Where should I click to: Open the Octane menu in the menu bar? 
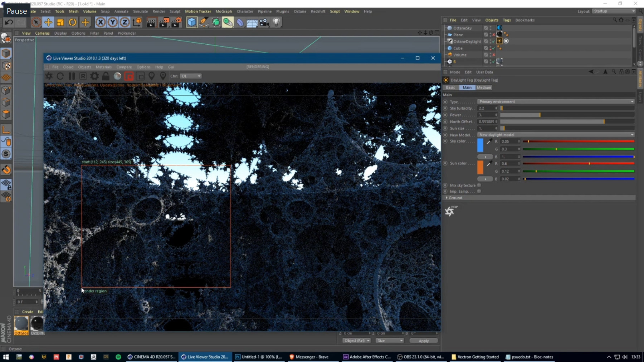pyautogui.click(x=300, y=11)
